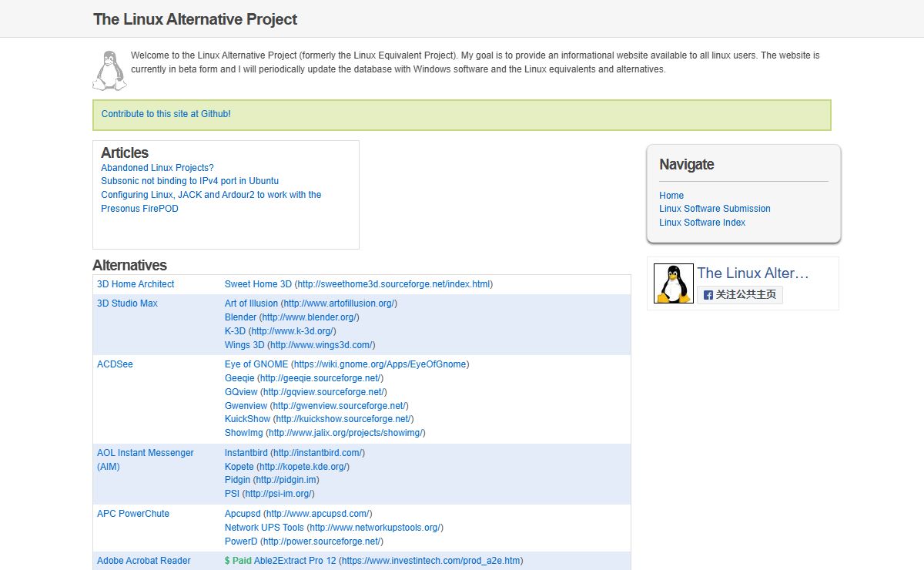Visit the www.k-3d.org URL

[292, 331]
